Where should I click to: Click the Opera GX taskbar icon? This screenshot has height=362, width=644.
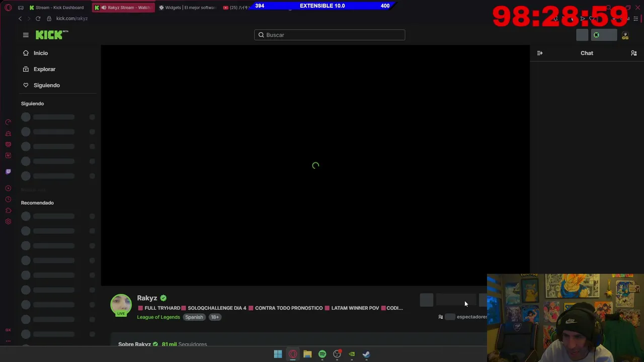pyautogui.click(x=293, y=354)
